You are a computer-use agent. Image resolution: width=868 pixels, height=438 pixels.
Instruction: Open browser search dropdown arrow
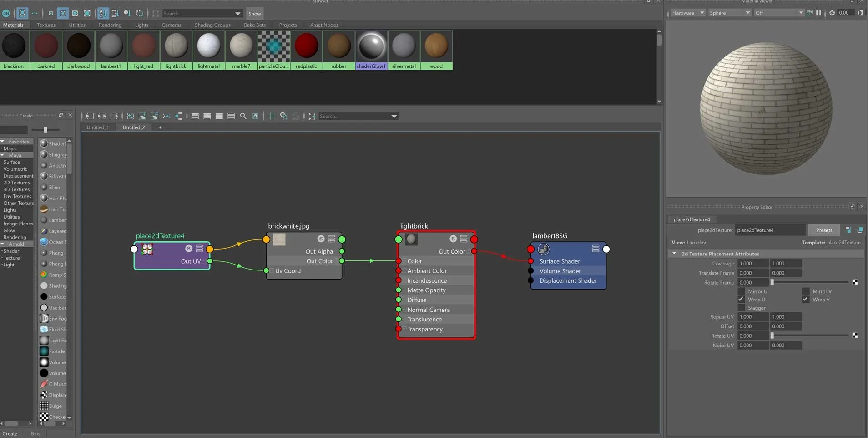click(x=237, y=14)
